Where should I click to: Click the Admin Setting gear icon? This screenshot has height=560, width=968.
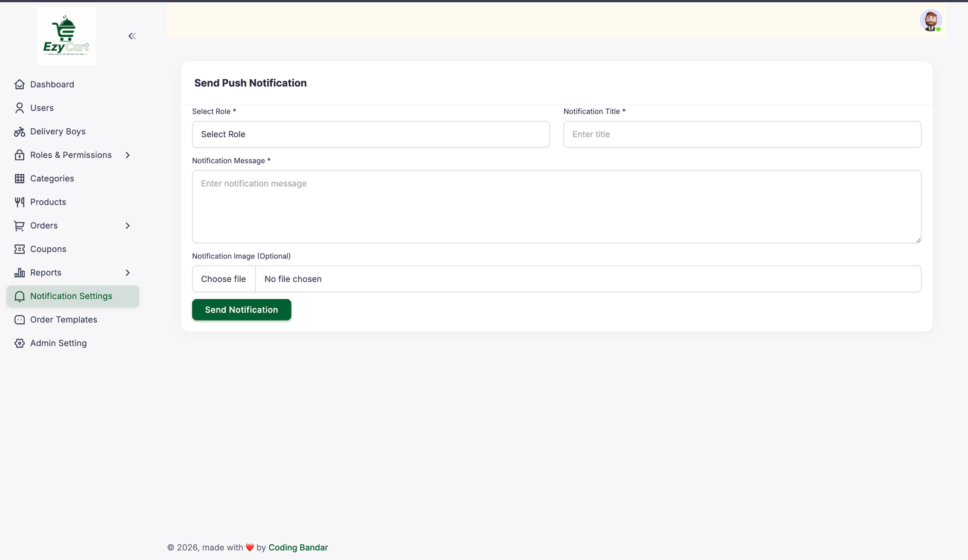[19, 343]
